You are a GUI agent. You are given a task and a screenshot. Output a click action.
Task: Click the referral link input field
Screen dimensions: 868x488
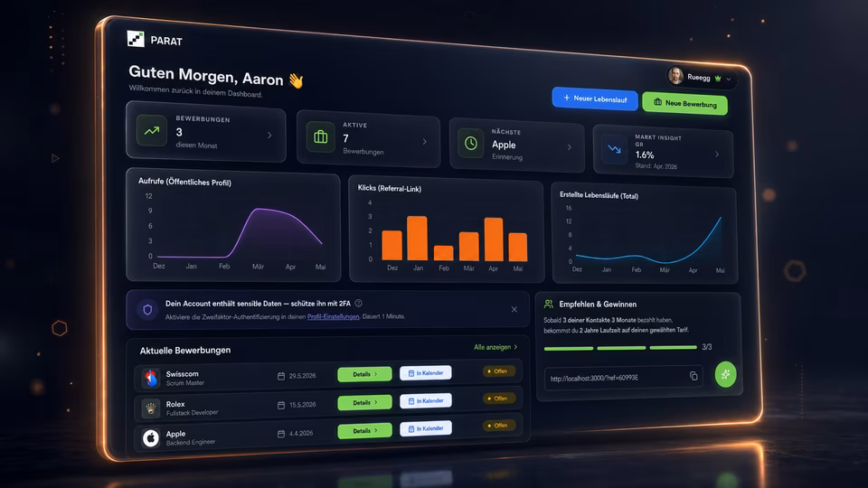click(x=623, y=378)
